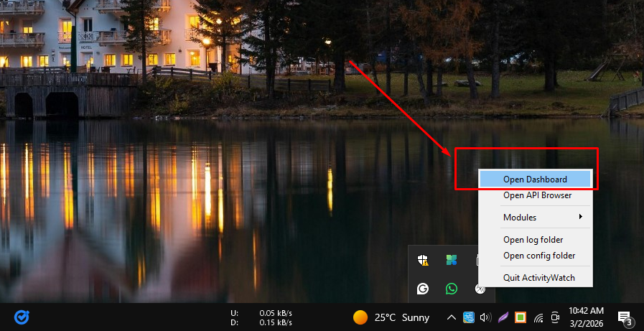Click the purple feather tray icon
Screen dimensions: 644x331
tap(503, 317)
